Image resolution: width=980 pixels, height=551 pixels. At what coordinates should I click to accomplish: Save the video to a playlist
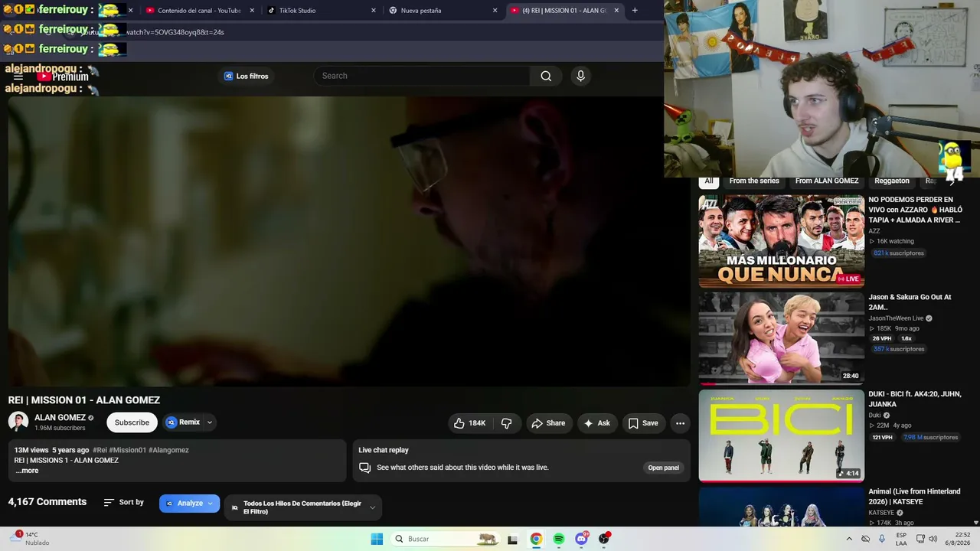pos(643,423)
